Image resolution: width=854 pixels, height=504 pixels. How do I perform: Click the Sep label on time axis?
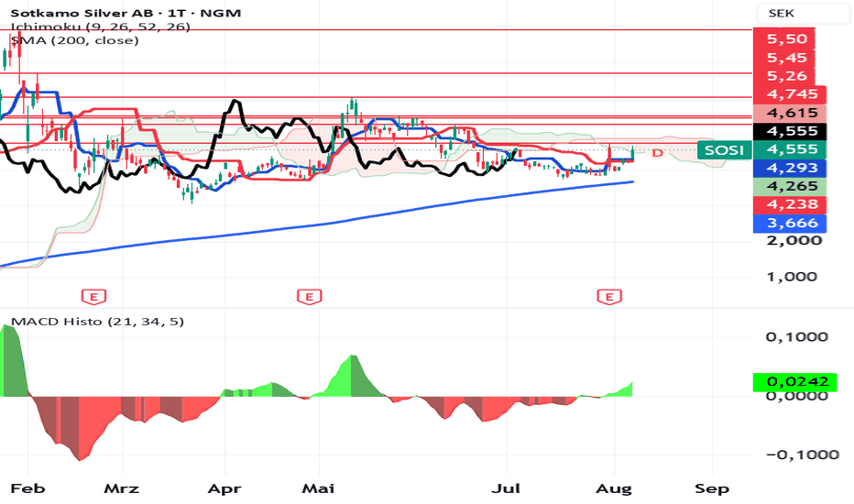712,488
